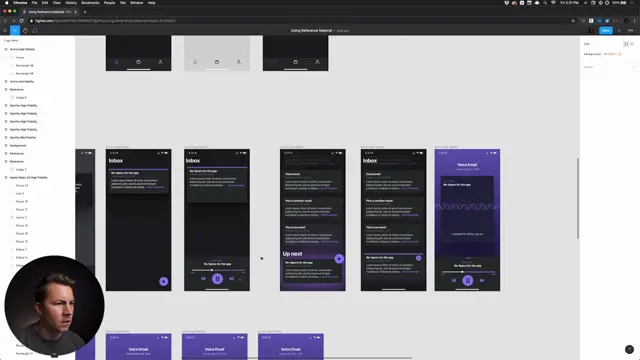640x360 pixels.
Task: Open the History menu
Action: [x=71, y=3]
